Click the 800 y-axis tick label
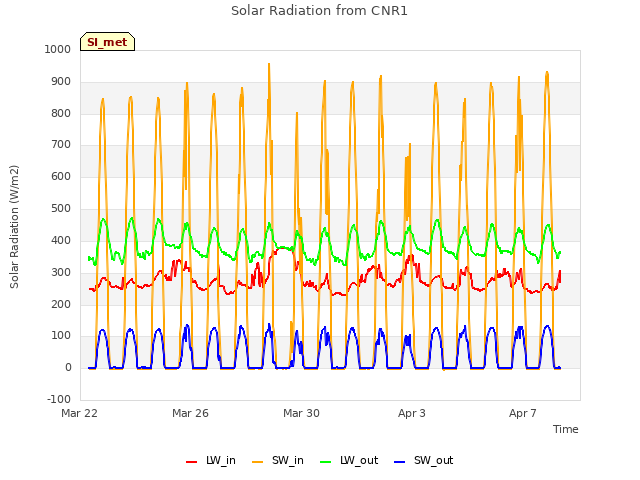Image resolution: width=640 pixels, height=480 pixels. pyautogui.click(x=61, y=113)
